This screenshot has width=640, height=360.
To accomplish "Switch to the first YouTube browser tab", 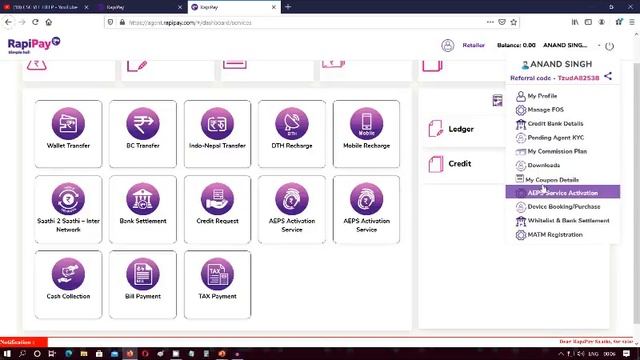I will coord(46,7).
